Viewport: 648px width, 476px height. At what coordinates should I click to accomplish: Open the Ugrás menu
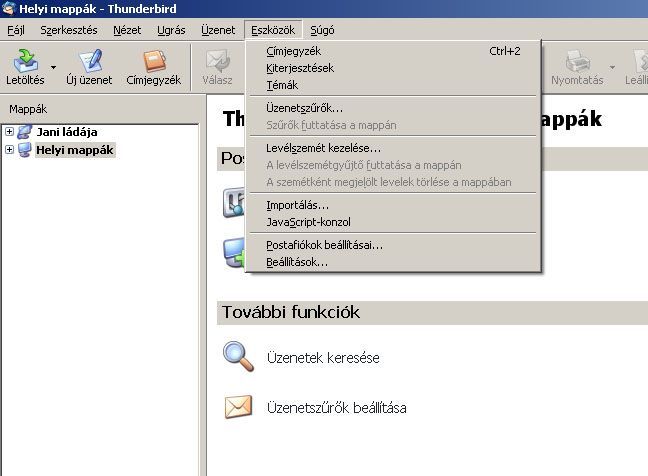[171, 30]
